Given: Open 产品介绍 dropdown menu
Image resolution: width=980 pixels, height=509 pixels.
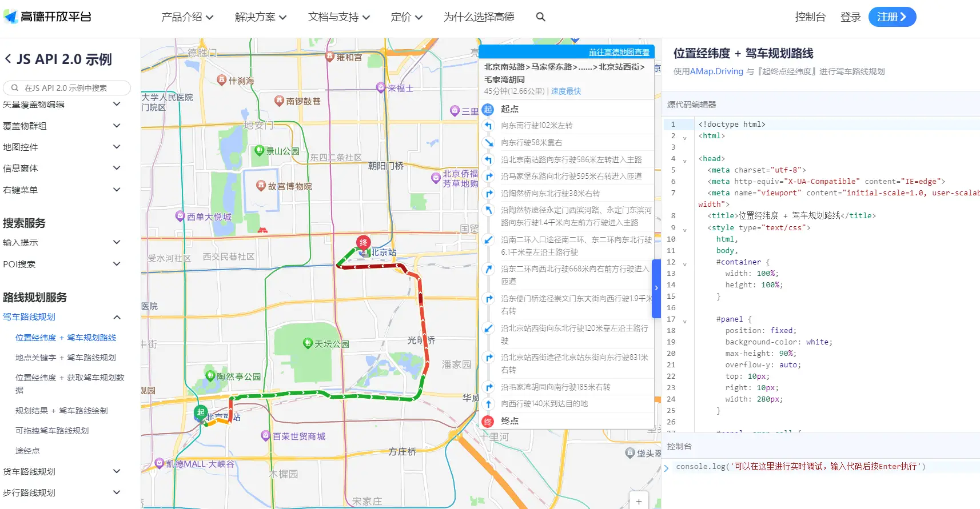Looking at the screenshot, I should pos(187,17).
